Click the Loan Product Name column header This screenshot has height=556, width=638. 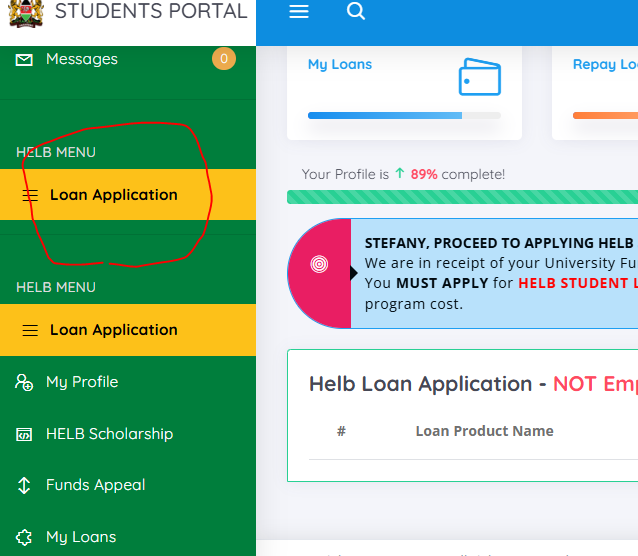point(484,431)
